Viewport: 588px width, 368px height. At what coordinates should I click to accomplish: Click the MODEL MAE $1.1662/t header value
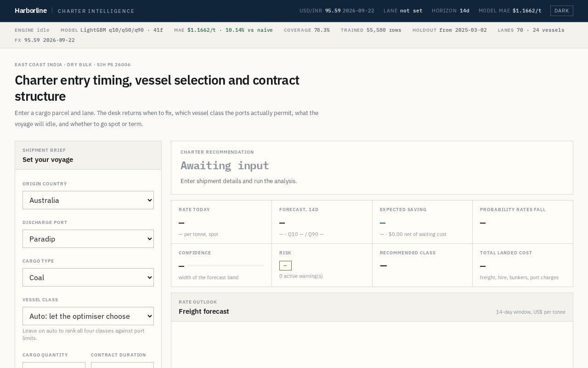click(510, 11)
